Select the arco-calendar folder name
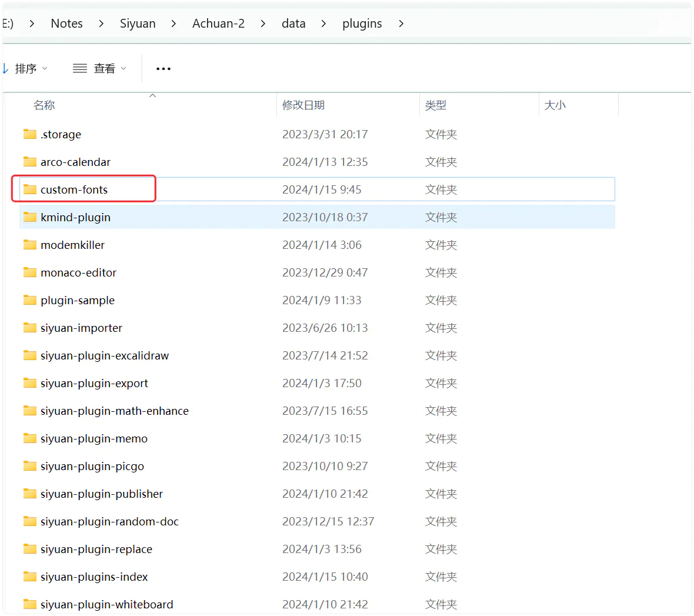Image resolution: width=694 pixels, height=616 pixels. pyautogui.click(x=75, y=162)
